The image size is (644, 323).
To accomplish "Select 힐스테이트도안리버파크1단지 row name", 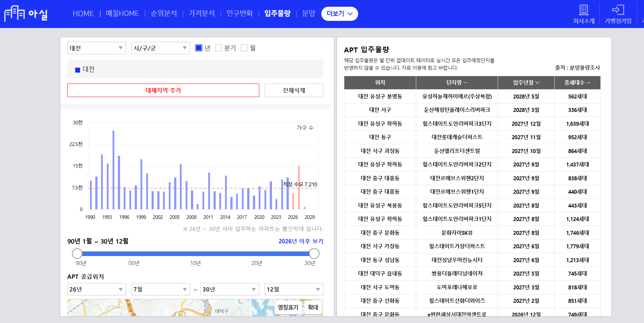I will [457, 219].
